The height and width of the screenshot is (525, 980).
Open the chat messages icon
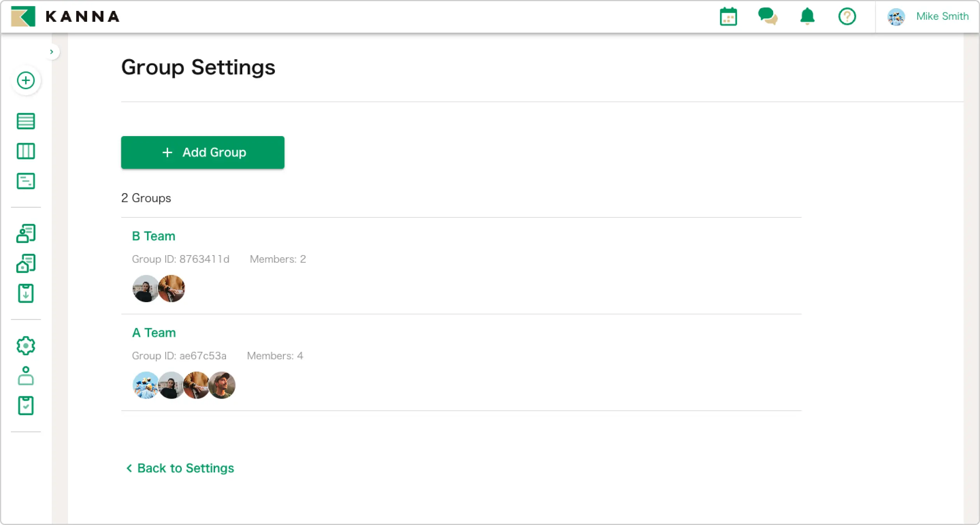click(768, 17)
